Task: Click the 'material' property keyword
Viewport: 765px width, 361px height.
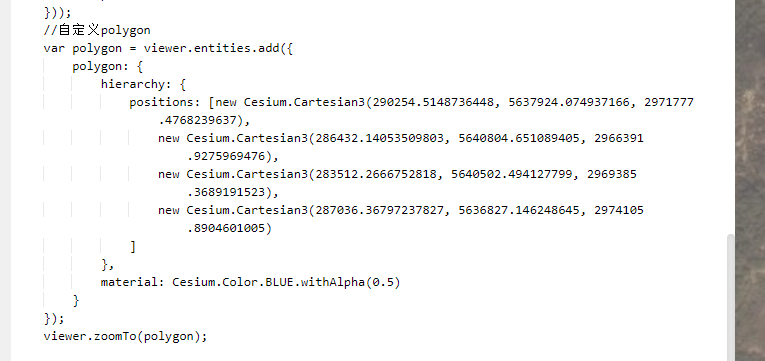Action: [x=129, y=282]
